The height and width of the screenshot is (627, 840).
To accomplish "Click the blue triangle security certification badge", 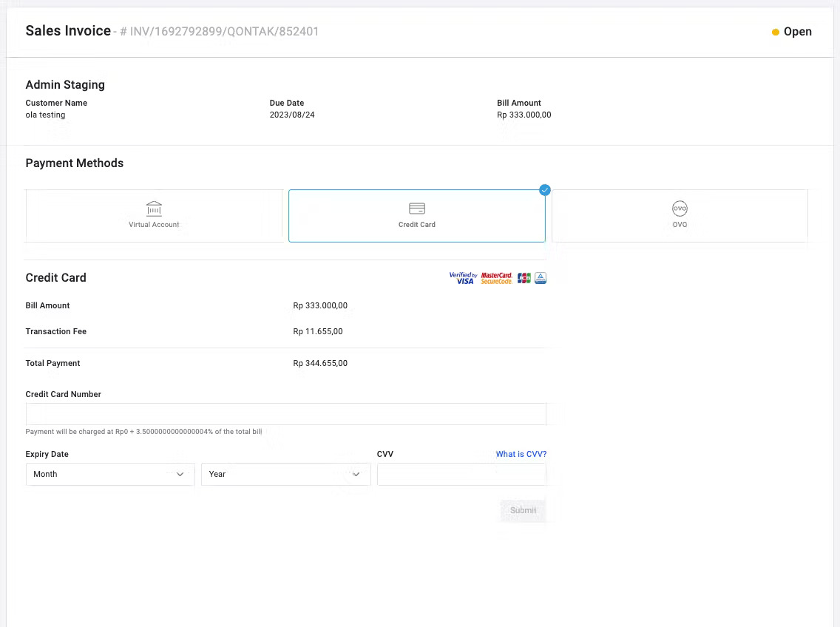I will 541,278.
